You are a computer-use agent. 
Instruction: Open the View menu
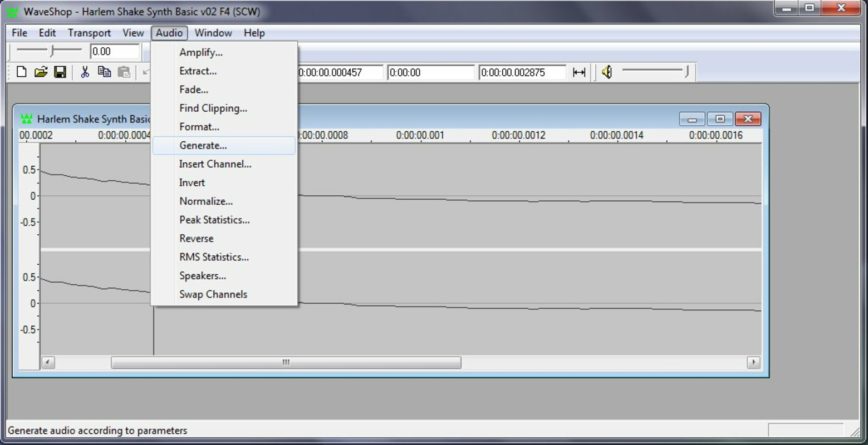(133, 33)
